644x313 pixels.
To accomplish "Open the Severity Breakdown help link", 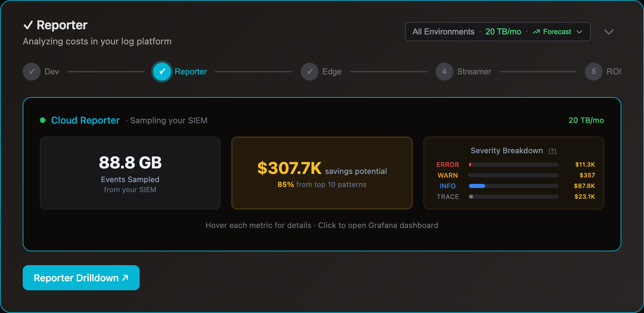I will (x=552, y=151).
